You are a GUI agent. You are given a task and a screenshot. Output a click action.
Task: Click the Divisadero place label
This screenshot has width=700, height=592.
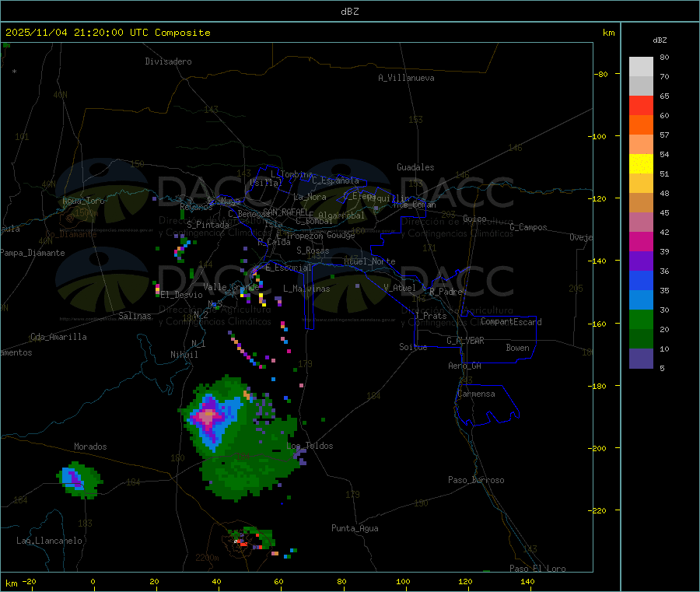tap(168, 61)
